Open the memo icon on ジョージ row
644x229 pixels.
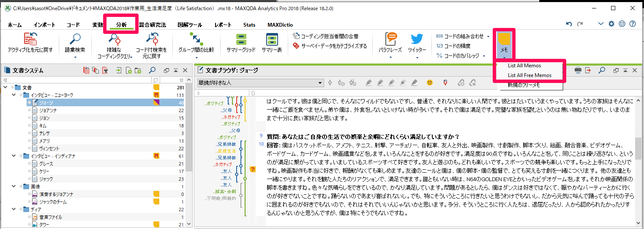point(156,102)
